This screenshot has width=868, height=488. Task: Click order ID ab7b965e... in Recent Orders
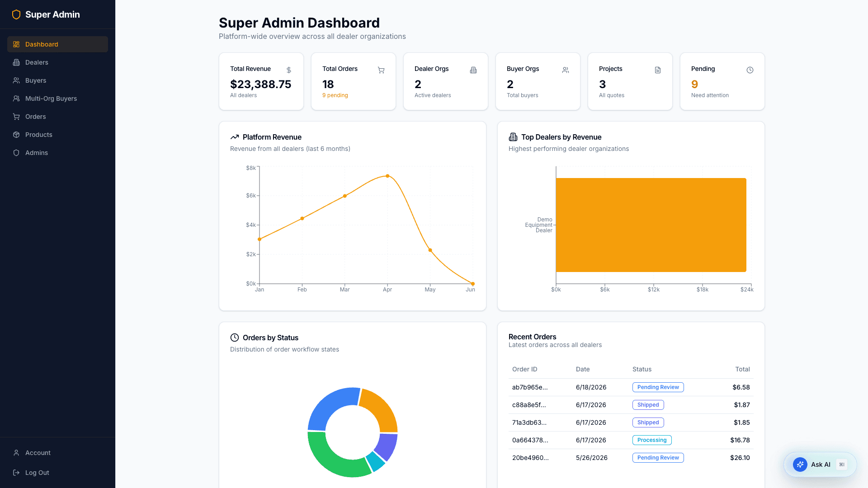530,387
